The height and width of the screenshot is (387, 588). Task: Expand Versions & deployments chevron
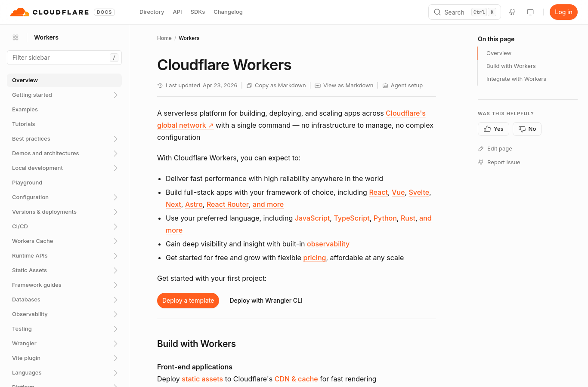click(x=115, y=212)
